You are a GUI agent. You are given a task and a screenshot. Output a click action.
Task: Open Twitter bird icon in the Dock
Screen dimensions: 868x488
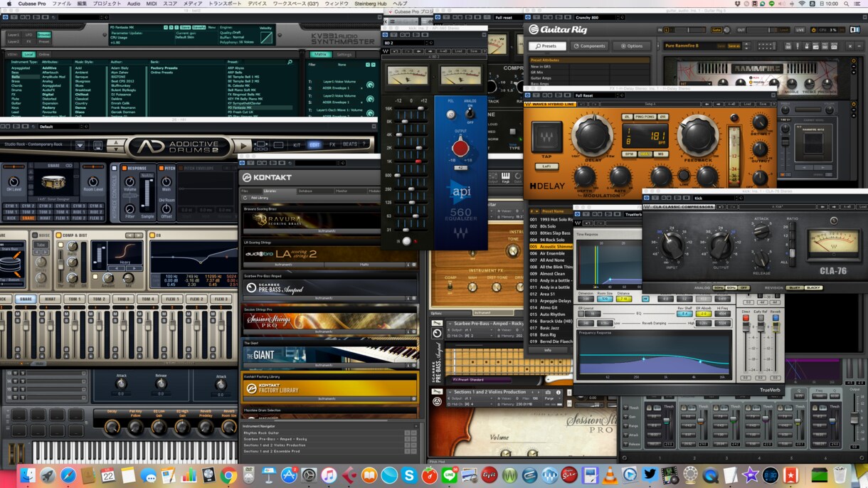point(650,475)
